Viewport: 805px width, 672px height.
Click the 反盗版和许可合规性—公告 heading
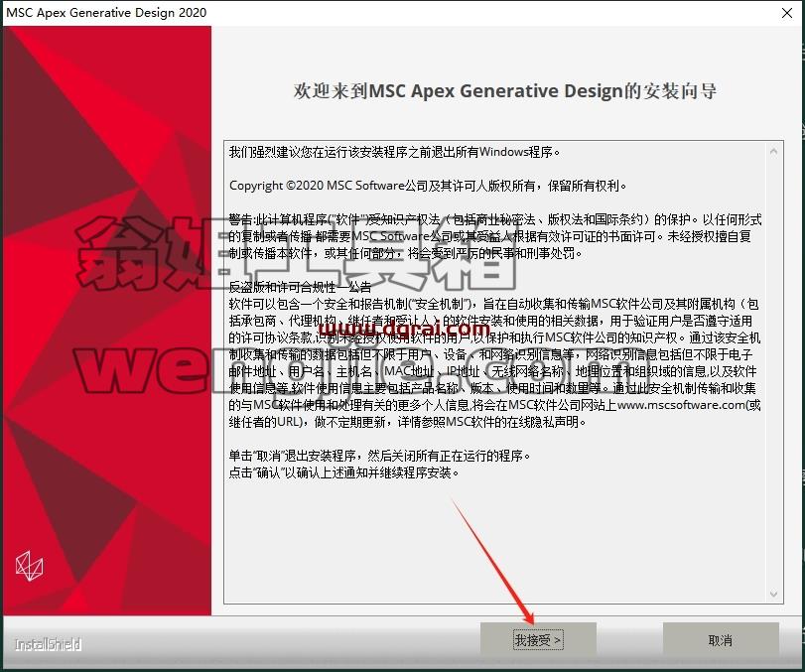tap(300, 287)
